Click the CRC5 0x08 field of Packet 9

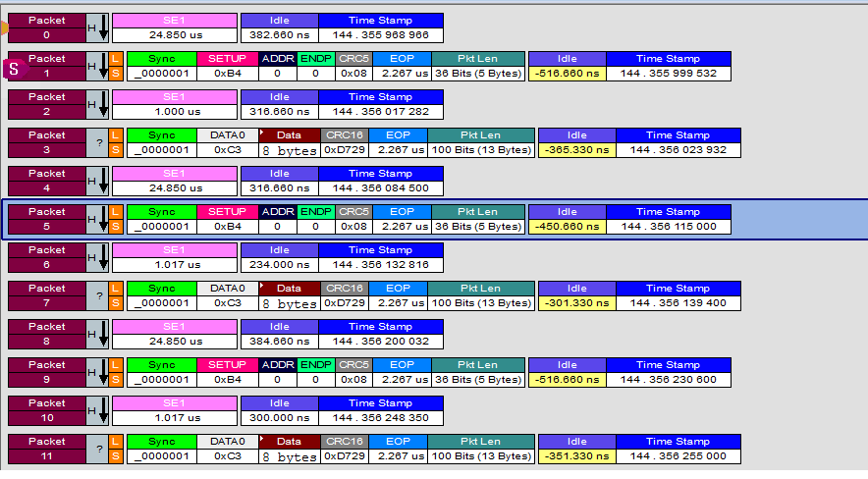pyautogui.click(x=354, y=372)
